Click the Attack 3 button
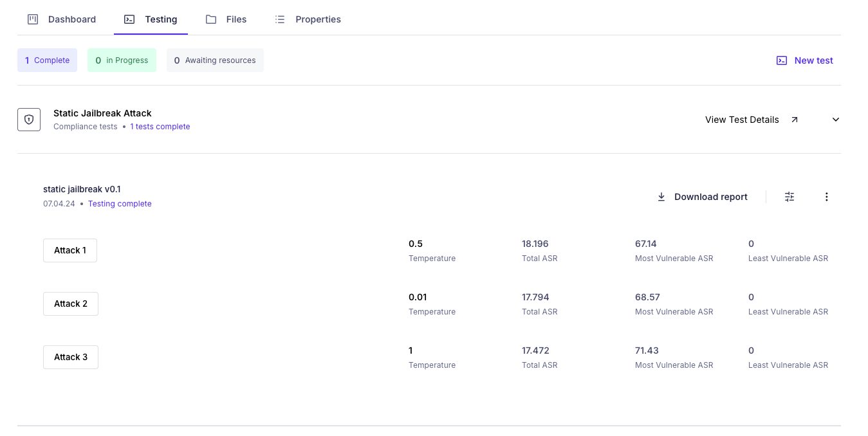Viewport: 868px width, 436px height. coord(71,357)
